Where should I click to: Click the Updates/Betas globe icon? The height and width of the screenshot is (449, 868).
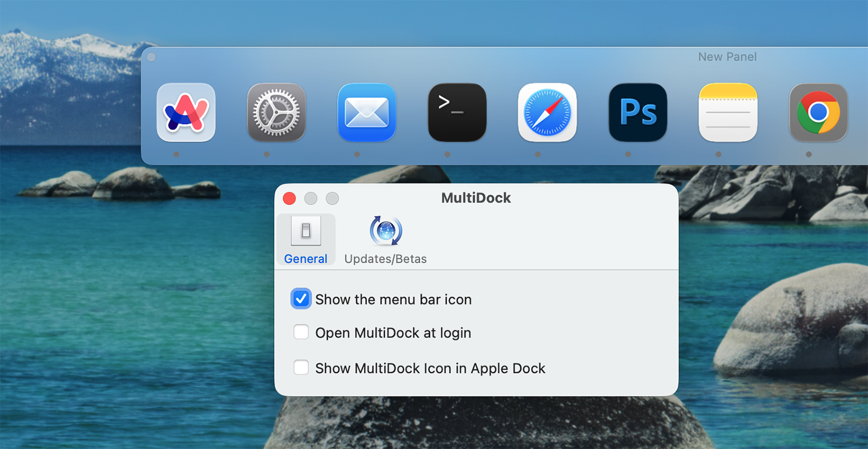tap(385, 231)
